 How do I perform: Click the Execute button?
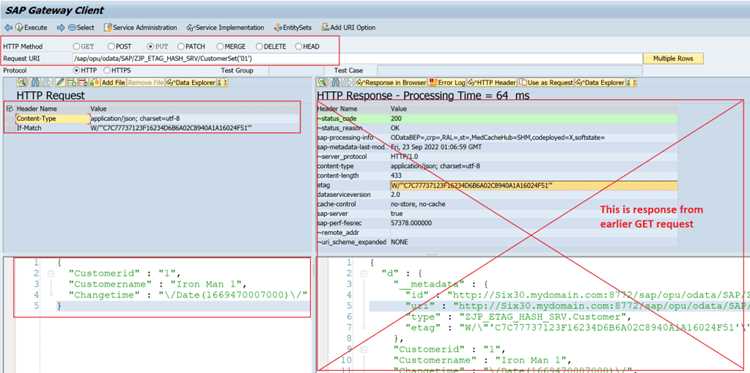point(31,28)
